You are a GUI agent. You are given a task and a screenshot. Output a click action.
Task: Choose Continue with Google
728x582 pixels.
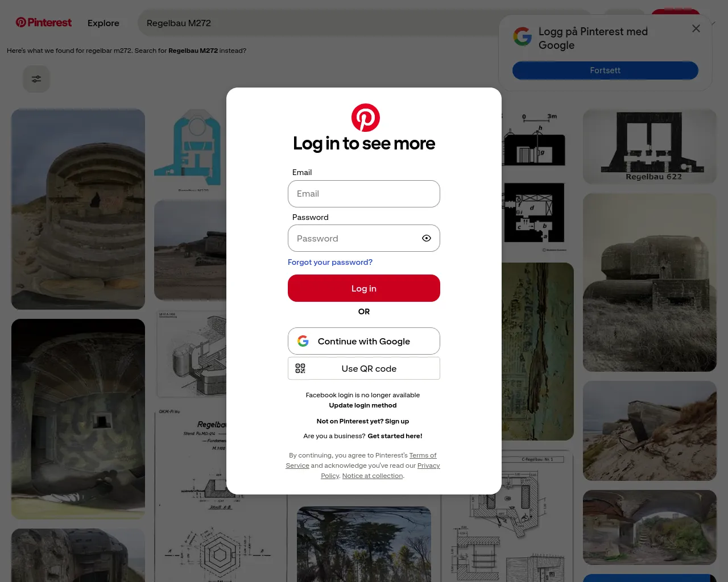(364, 341)
